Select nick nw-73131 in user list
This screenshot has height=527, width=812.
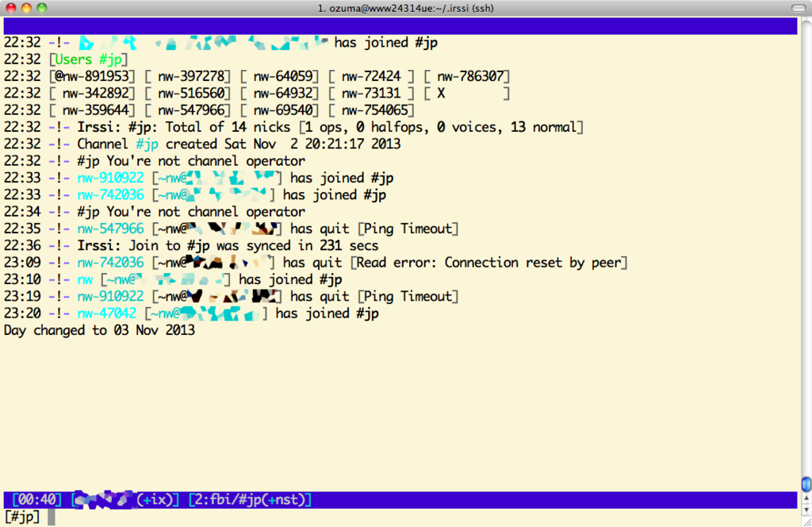[371, 94]
